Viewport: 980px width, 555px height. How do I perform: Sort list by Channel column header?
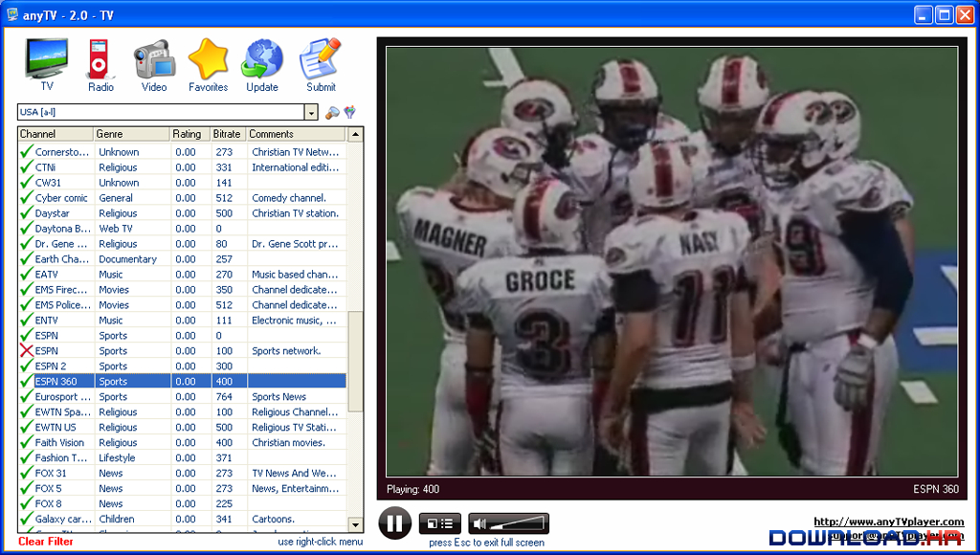pos(56,134)
